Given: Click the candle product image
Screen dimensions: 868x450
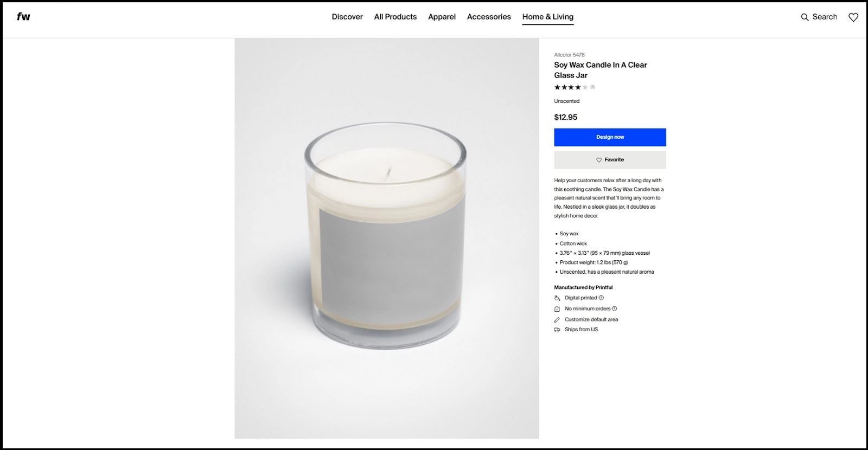Looking at the screenshot, I should pyautogui.click(x=387, y=239).
